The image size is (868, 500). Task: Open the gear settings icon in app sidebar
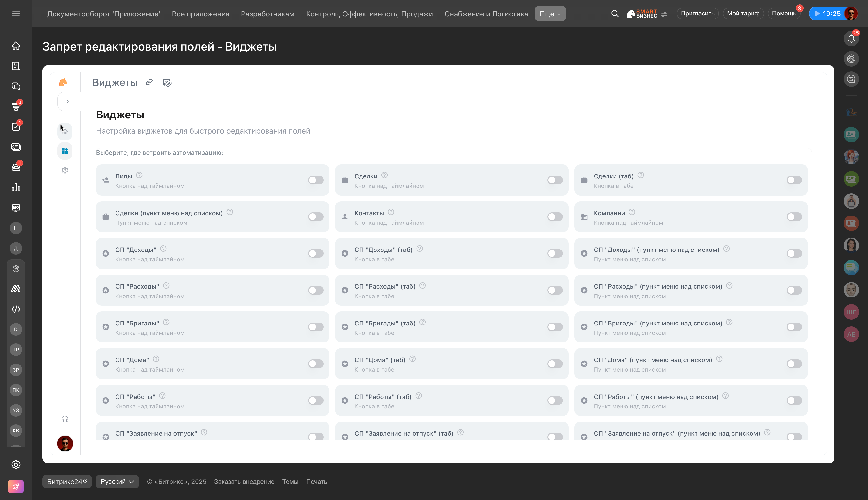point(65,170)
